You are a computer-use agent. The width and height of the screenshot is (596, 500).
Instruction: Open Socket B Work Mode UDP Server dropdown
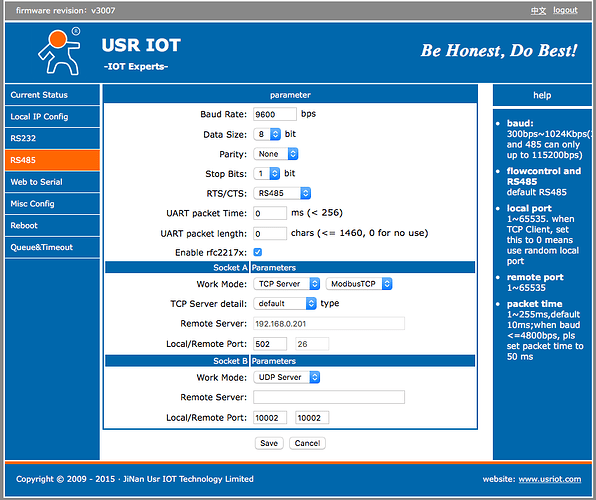[287, 377]
